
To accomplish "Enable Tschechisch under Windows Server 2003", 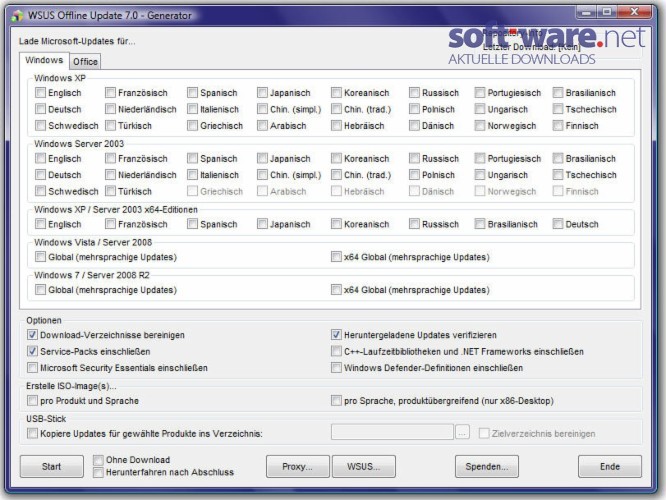I will [558, 175].
